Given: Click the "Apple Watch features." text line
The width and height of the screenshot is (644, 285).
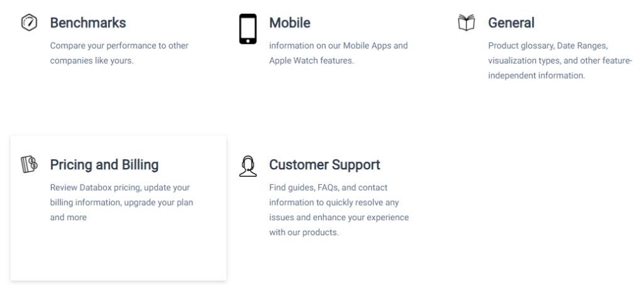Looking at the screenshot, I should [x=311, y=61].
